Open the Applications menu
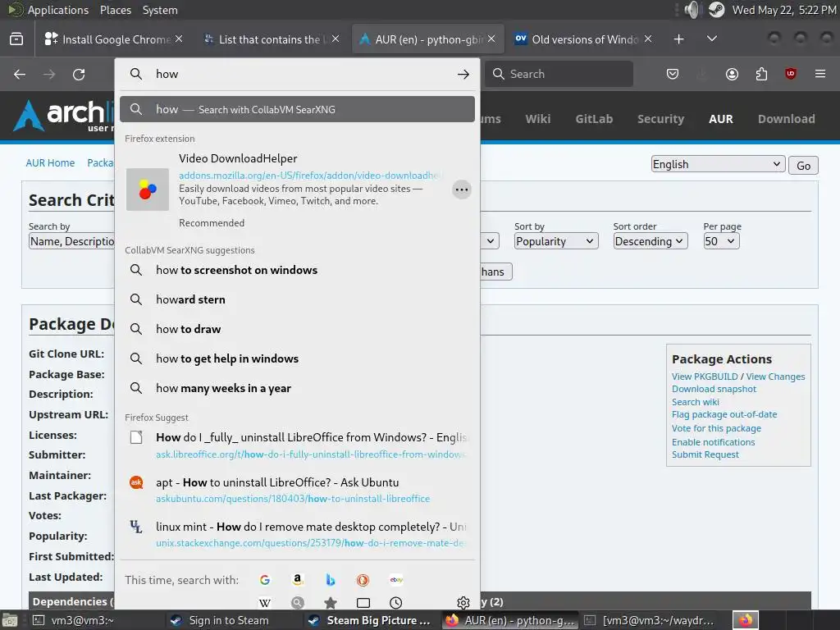 (x=58, y=10)
